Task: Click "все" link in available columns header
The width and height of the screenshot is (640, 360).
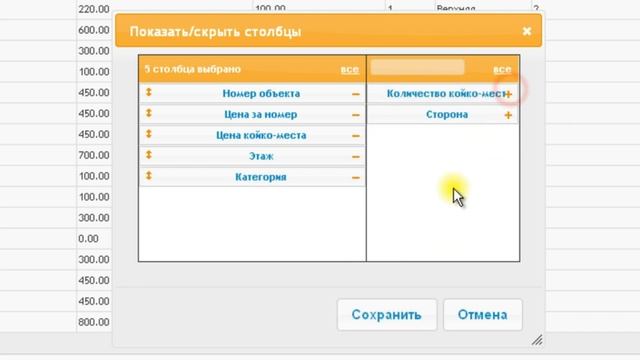Action: (x=502, y=69)
